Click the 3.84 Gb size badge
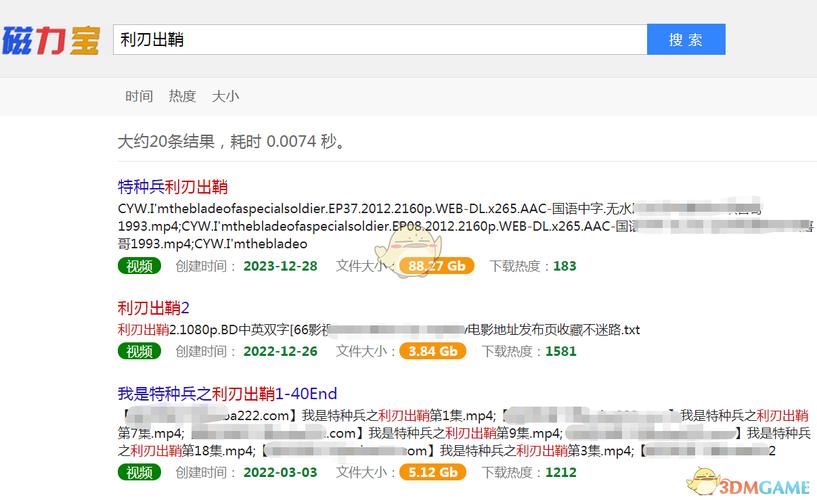This screenshot has height=500, width=817. [x=432, y=351]
